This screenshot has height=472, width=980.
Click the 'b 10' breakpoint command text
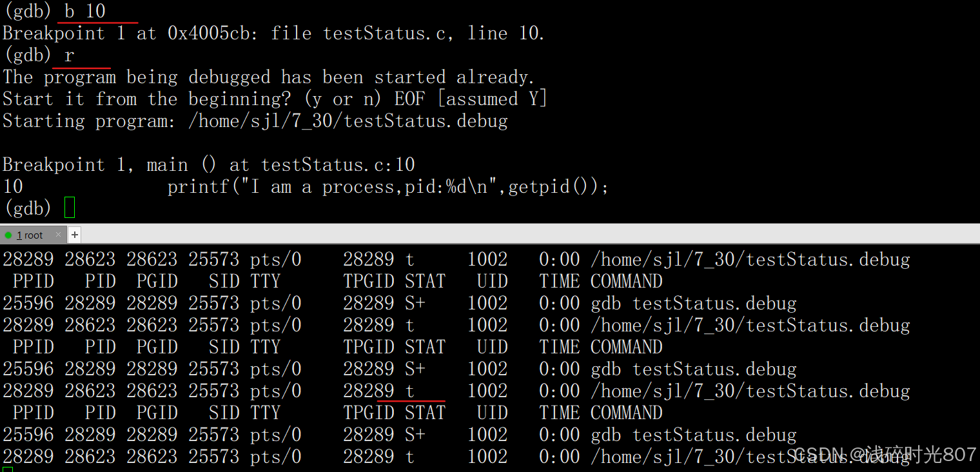[85, 12]
